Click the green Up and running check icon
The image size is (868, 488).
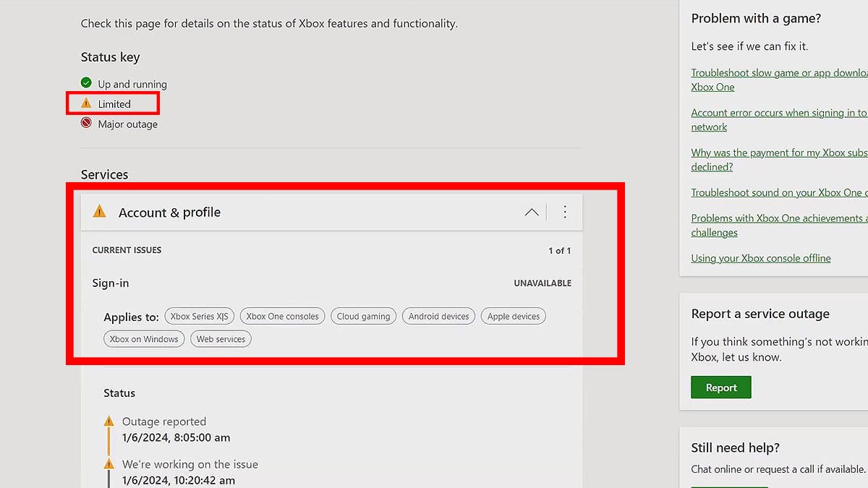tap(86, 83)
